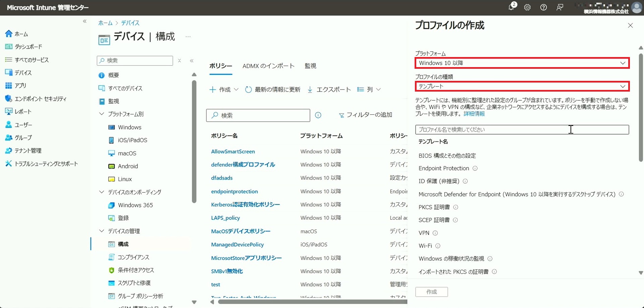Collapse the device menu pane chevron

[x=192, y=61]
